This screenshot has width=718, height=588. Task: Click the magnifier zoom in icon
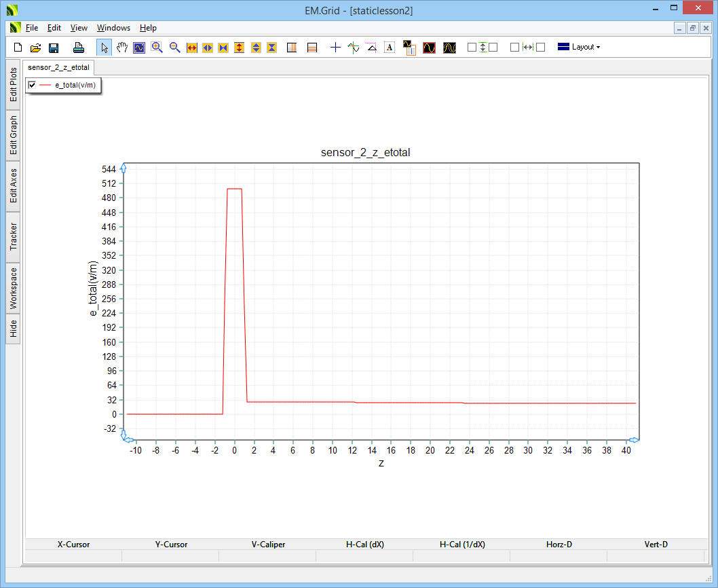point(157,48)
